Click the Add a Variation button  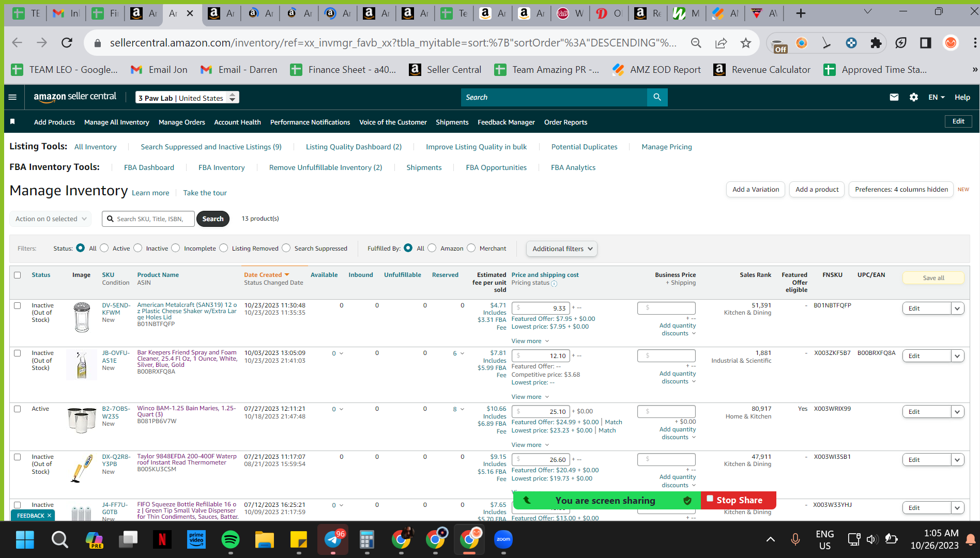(756, 190)
